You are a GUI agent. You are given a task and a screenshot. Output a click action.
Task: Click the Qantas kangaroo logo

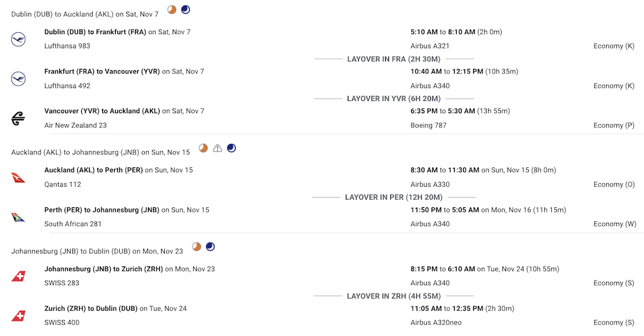(x=18, y=178)
